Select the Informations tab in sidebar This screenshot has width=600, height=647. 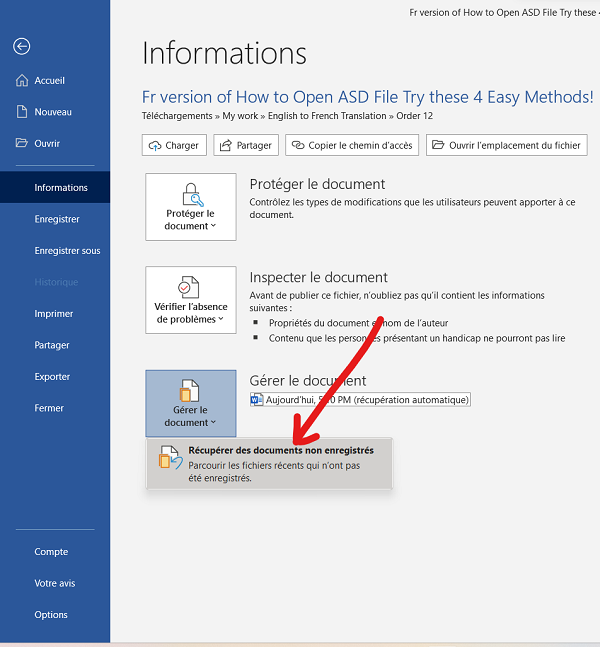click(55, 187)
